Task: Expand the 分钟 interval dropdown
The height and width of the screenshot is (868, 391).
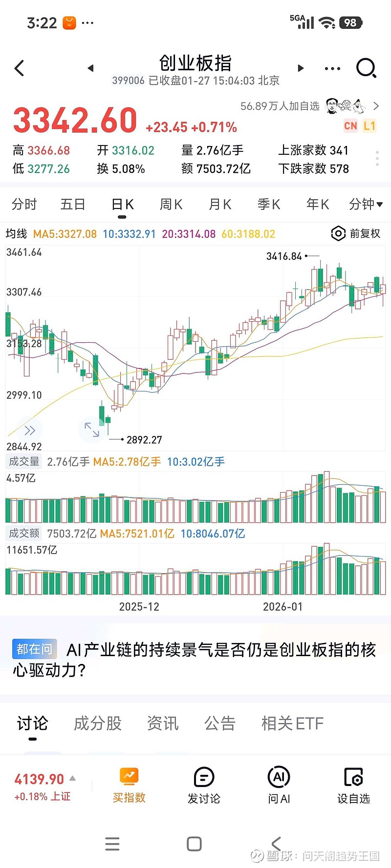Action: 366,204
